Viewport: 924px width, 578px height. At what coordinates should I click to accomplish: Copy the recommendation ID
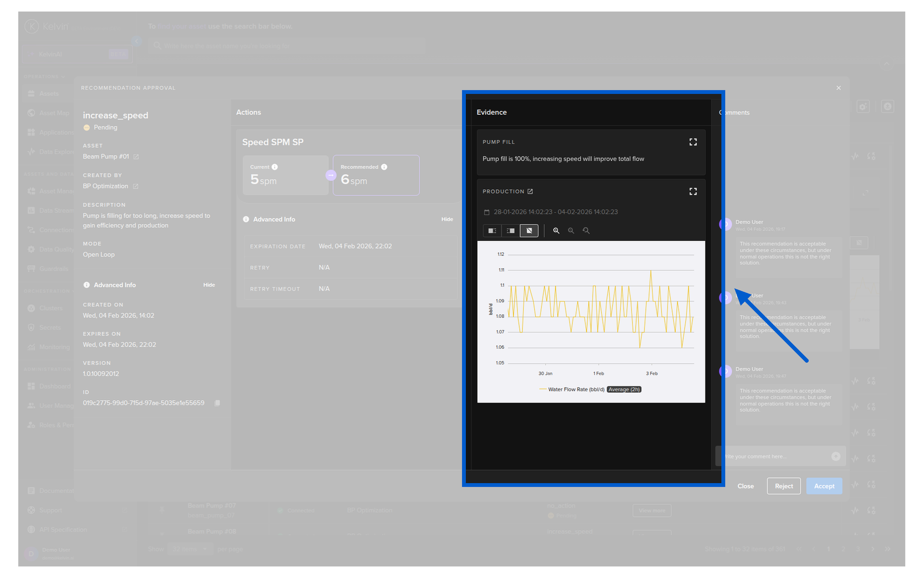217,403
